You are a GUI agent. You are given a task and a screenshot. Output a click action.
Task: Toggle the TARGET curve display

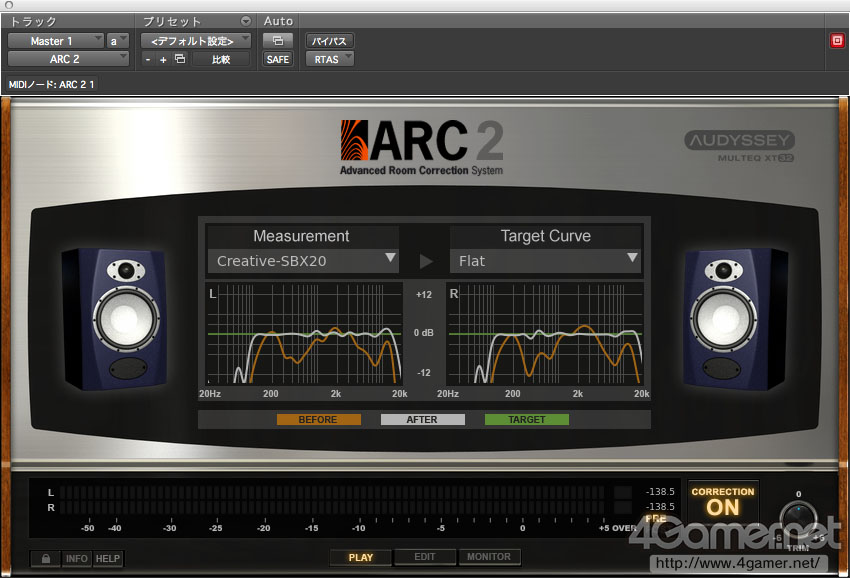526,420
